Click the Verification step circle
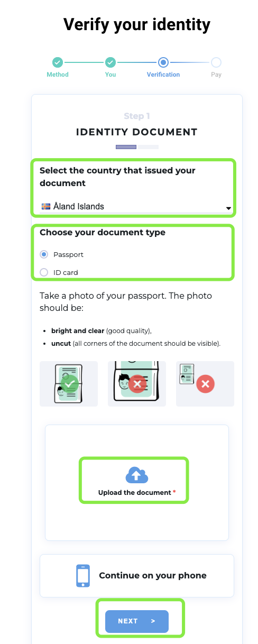Screen dimensions: 258x644 point(163,62)
